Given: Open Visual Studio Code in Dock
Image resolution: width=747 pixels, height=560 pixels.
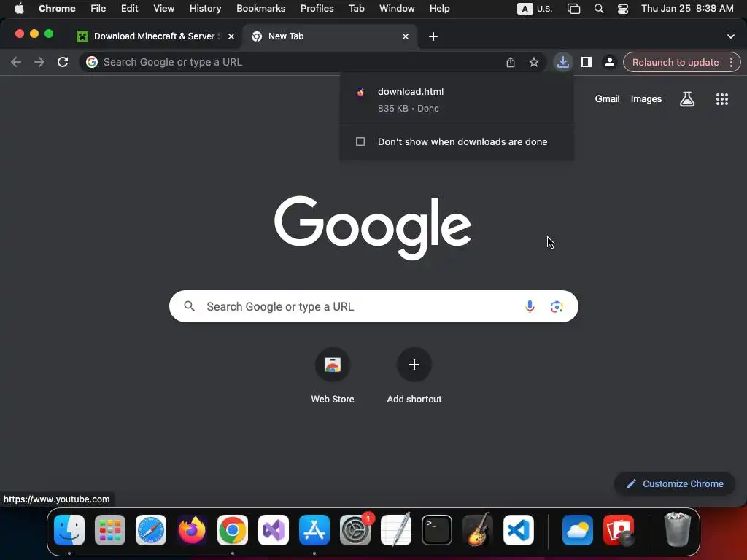Looking at the screenshot, I should pyautogui.click(x=519, y=530).
